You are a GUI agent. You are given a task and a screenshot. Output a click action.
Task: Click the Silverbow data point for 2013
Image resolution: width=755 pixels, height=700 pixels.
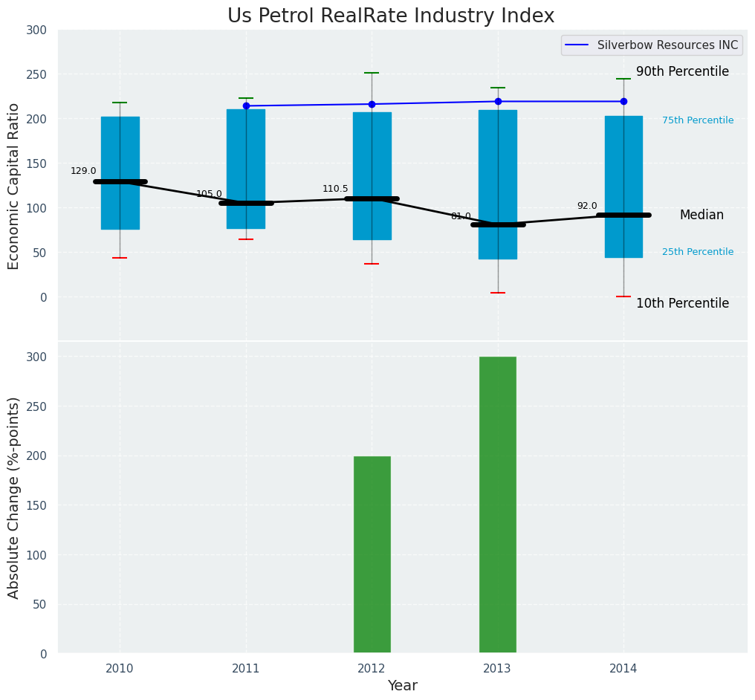(498, 102)
